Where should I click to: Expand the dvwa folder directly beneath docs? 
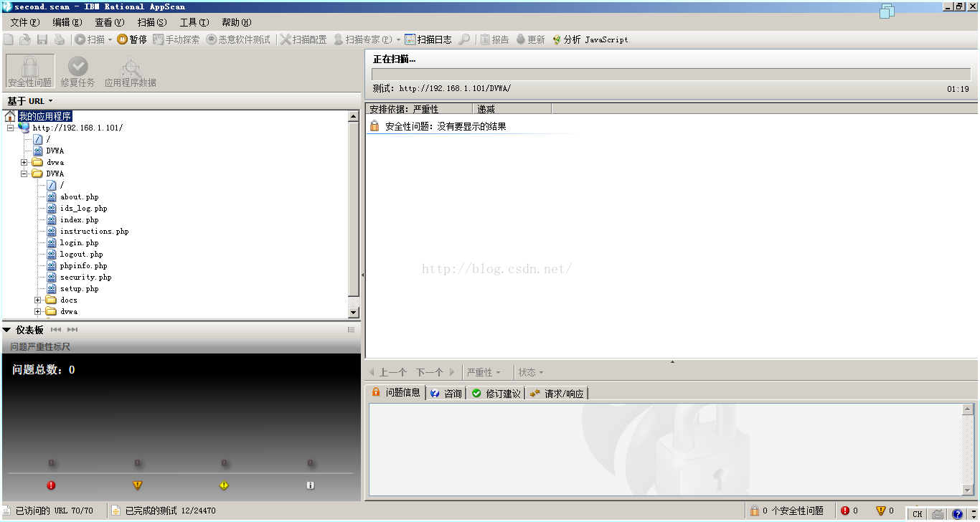pyautogui.click(x=37, y=311)
